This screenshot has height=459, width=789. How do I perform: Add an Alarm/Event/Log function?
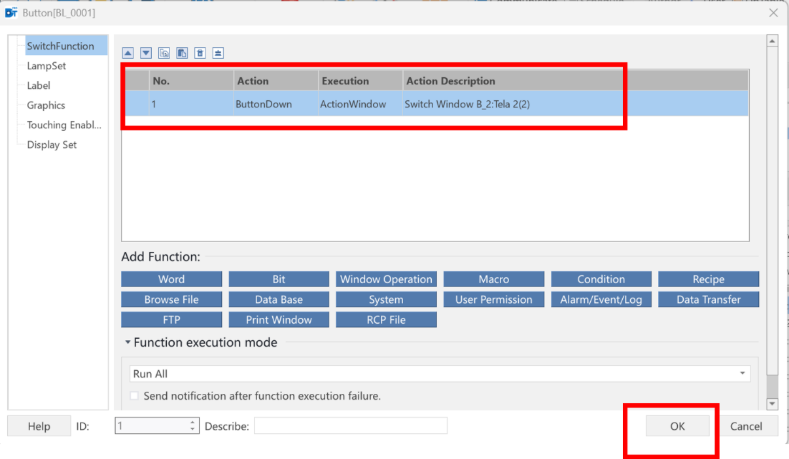pyautogui.click(x=601, y=299)
